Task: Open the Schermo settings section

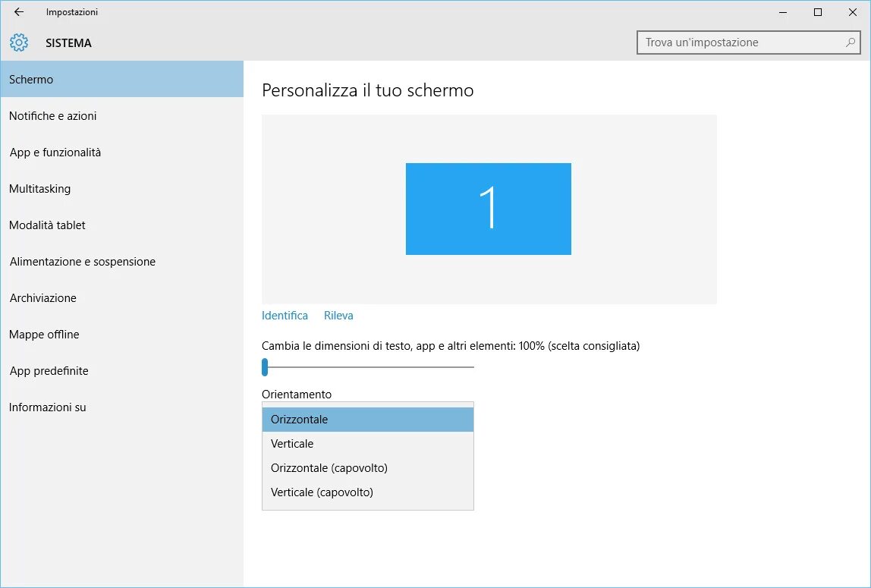Action: click(x=121, y=80)
